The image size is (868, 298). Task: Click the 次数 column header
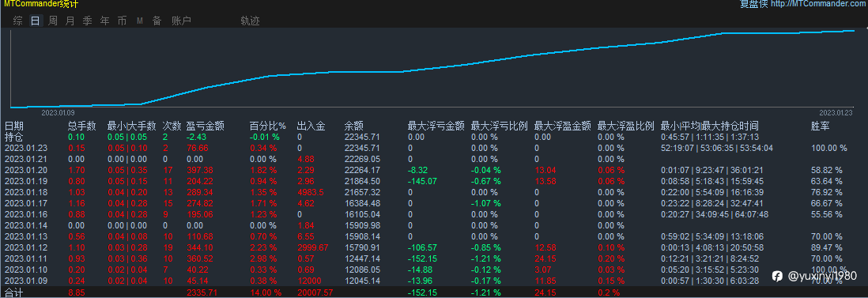(x=172, y=126)
